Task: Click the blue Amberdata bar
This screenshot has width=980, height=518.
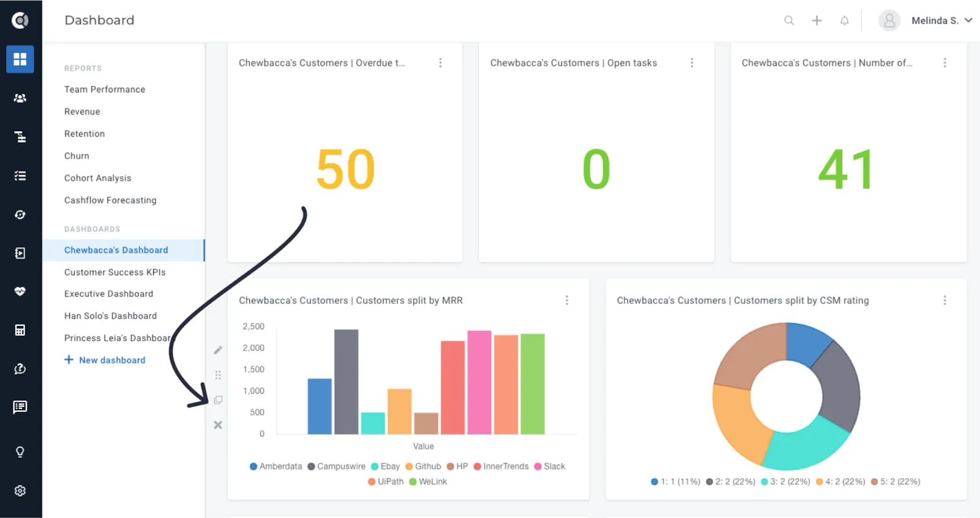Action: tap(319, 406)
